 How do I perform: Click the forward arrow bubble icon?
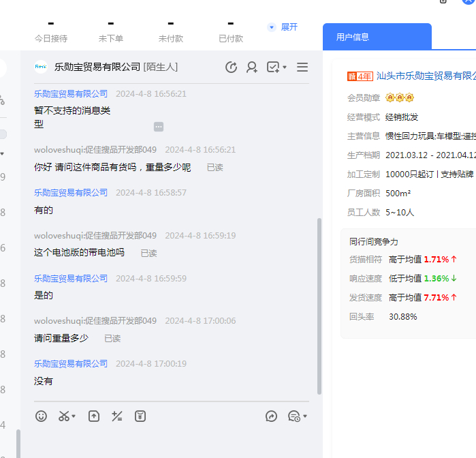(271, 416)
